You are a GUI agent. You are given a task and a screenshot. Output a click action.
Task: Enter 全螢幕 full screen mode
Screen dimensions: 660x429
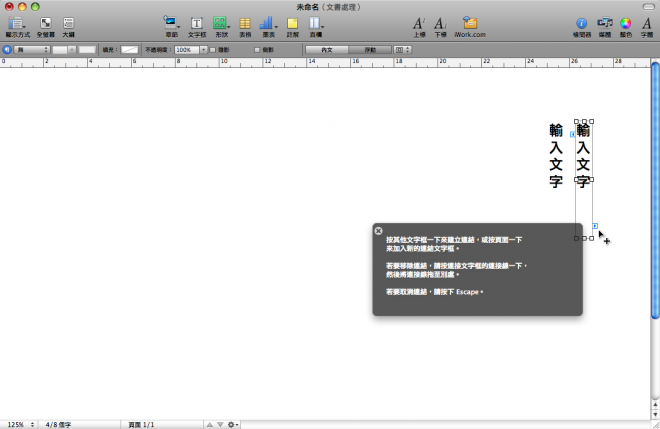click(45, 23)
